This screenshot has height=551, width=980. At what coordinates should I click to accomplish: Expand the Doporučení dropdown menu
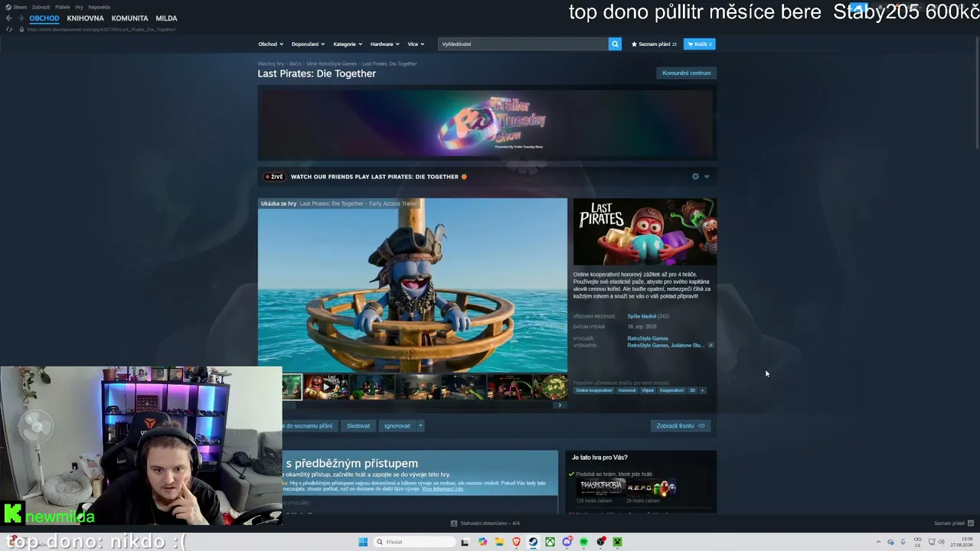point(308,44)
